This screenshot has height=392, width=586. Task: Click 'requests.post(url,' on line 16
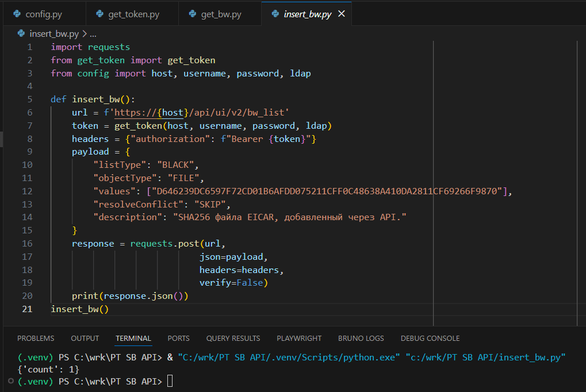178,244
